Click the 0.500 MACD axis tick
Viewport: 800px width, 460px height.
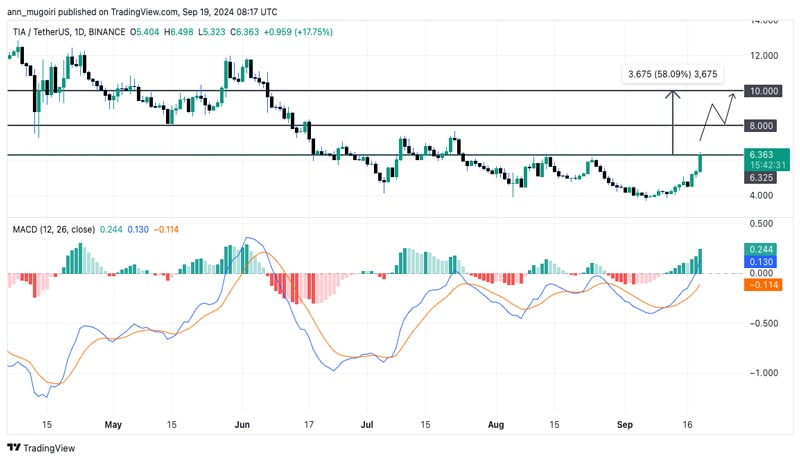pos(761,223)
